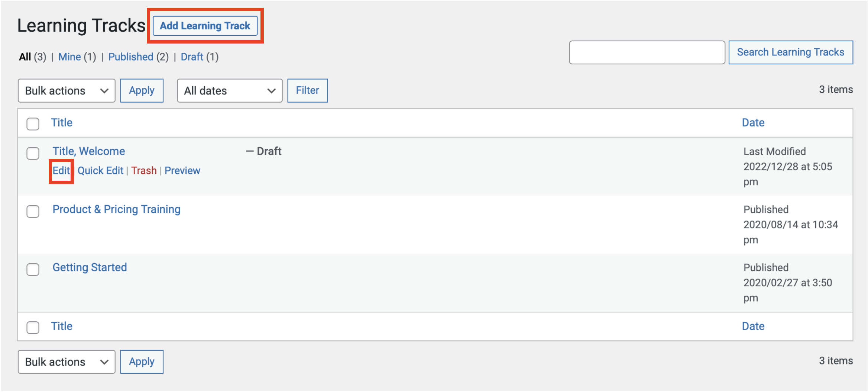Show Published learning tracks
868x392 pixels.
[x=131, y=57]
